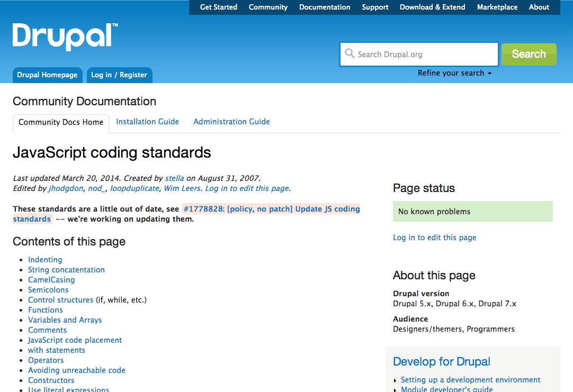
Task: Open the Marketplace menu item
Action: (497, 7)
